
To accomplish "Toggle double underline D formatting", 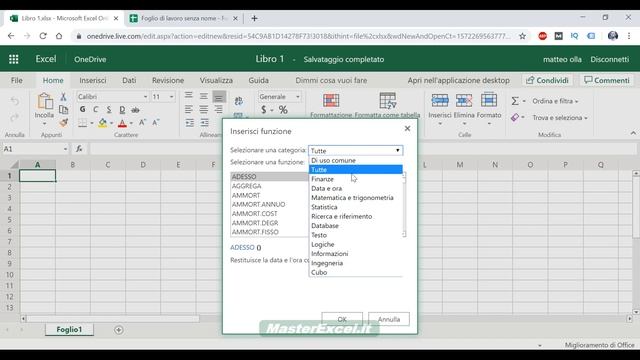I will [122, 109].
